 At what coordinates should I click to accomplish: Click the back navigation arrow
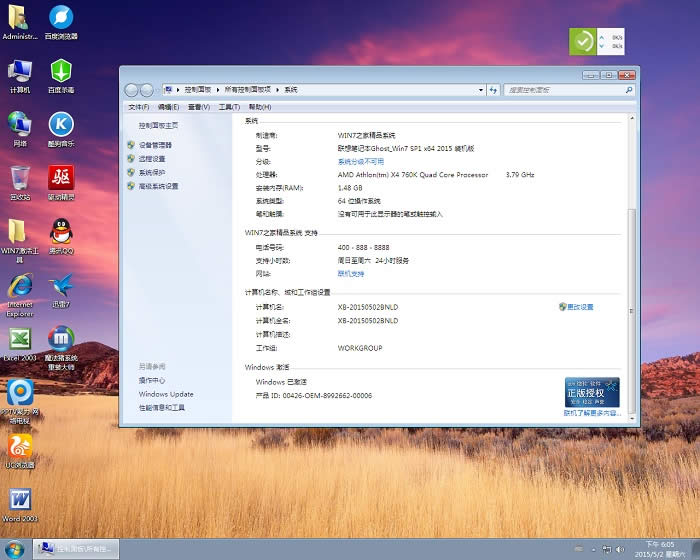tap(131, 90)
